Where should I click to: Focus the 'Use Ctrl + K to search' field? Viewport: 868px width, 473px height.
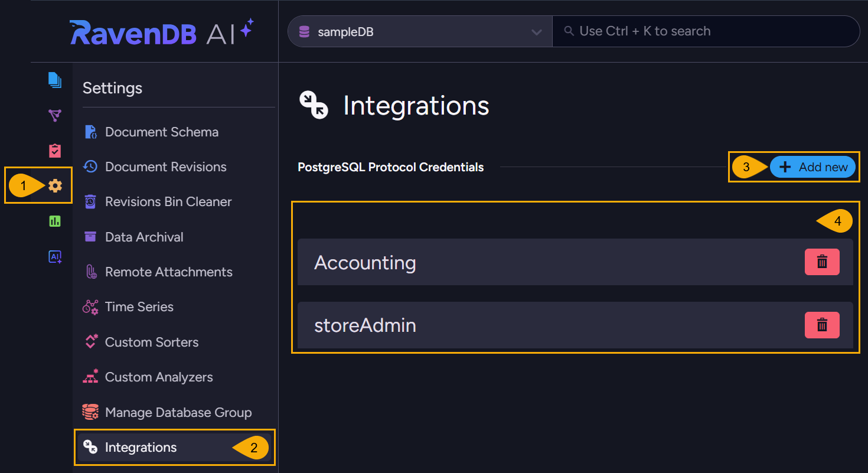click(706, 31)
